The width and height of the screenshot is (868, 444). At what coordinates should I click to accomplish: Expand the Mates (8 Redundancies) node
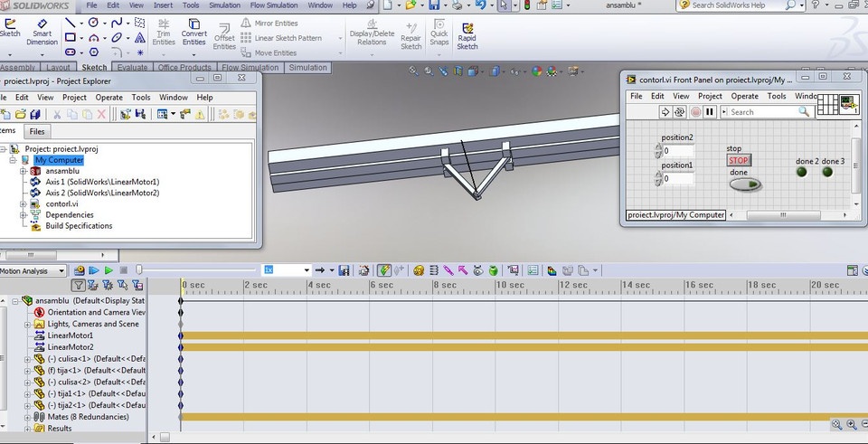tap(28, 418)
